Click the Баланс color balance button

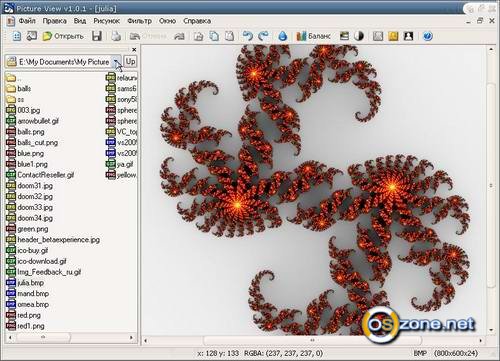tap(313, 36)
